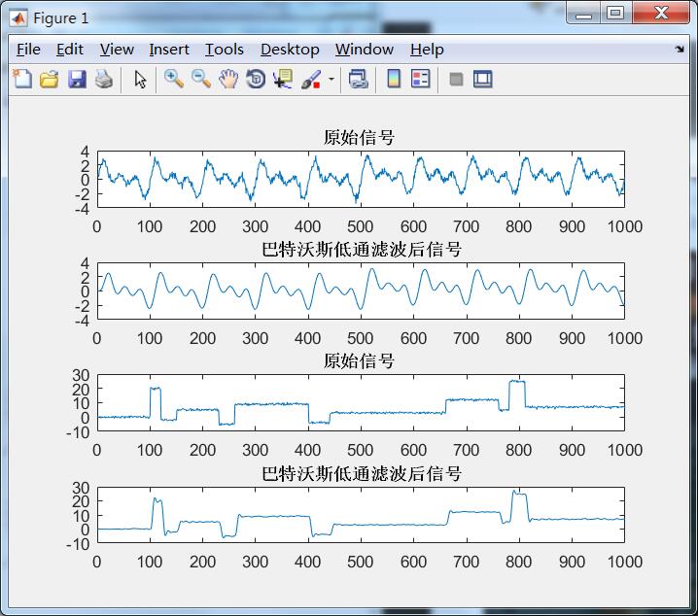Image resolution: width=698 pixels, height=616 pixels.
Task: Click inside the second filtered signal plot
Action: pyautogui.click(x=361, y=291)
